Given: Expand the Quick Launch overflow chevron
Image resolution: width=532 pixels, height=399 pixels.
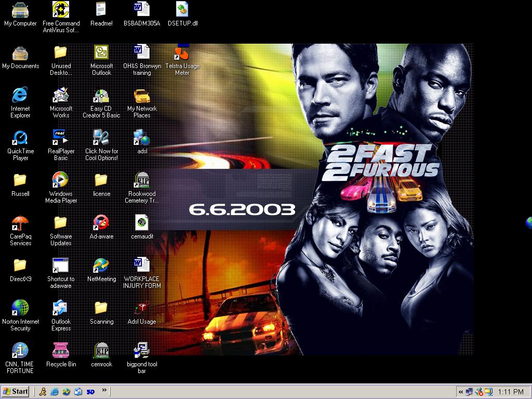Looking at the screenshot, I should [x=104, y=390].
